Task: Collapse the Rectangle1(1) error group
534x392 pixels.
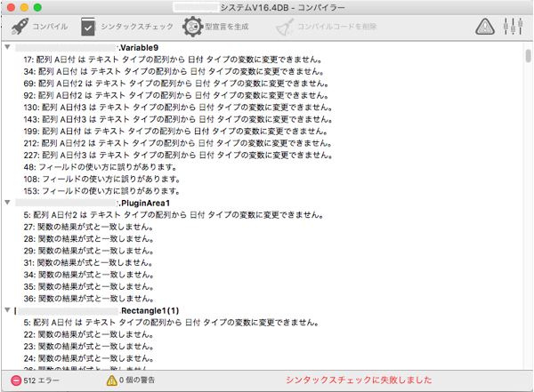Action: tap(7, 310)
